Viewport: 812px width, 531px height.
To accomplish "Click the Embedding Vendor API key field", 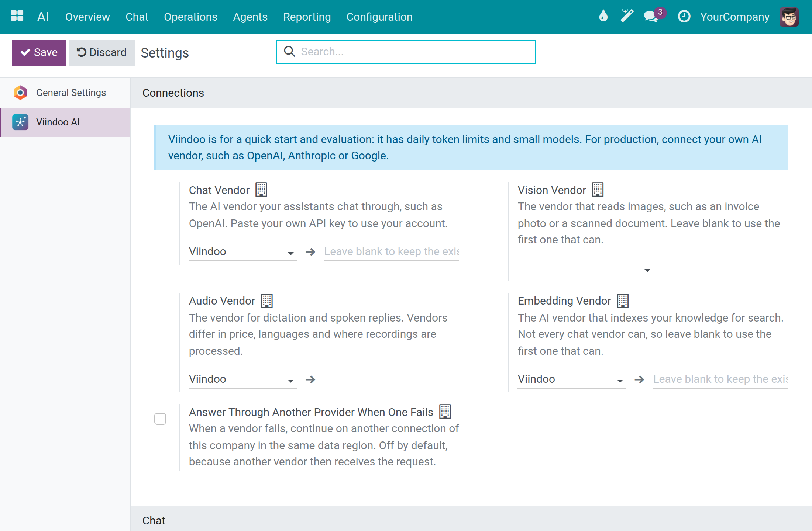I will click(x=721, y=379).
